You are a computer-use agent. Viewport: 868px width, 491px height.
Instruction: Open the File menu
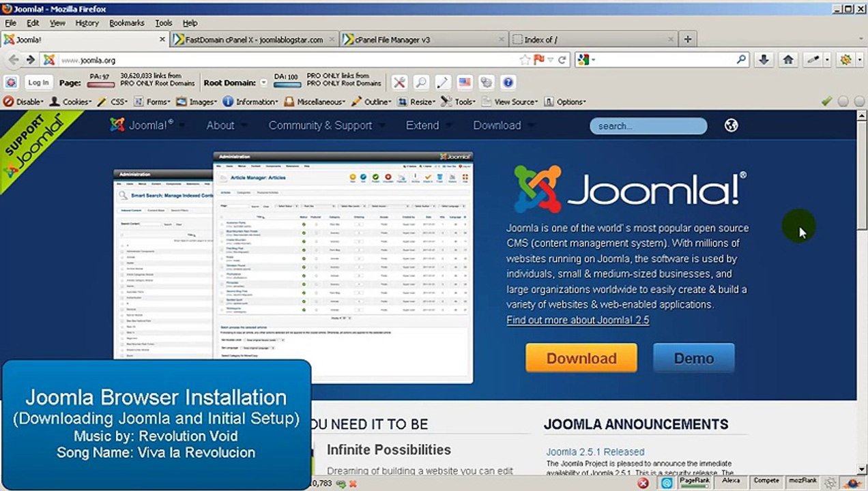click(x=10, y=23)
